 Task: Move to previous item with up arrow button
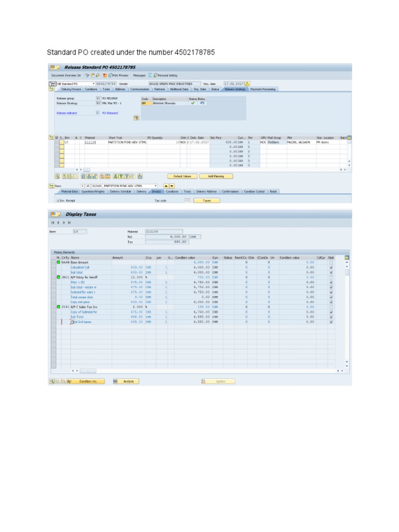pyautogui.click(x=166, y=186)
